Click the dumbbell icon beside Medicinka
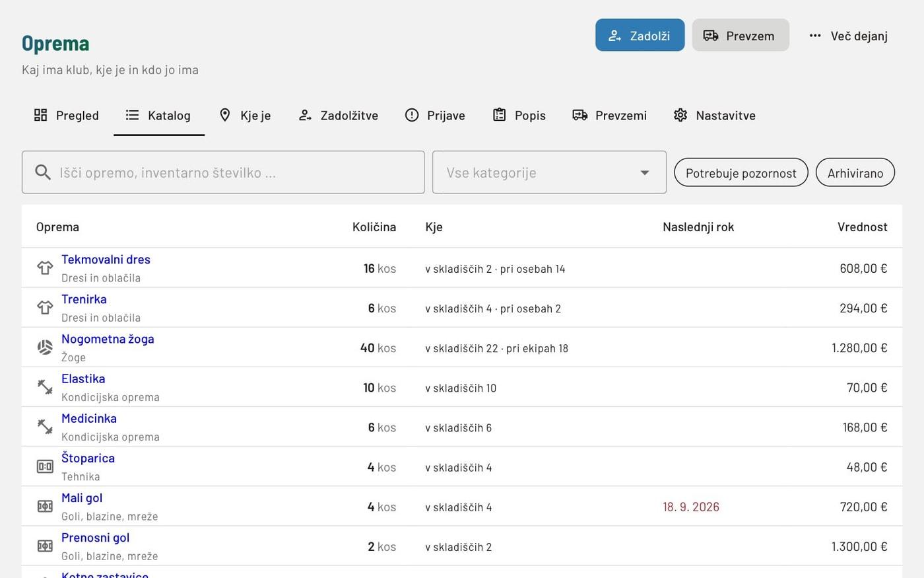The height and width of the screenshot is (578, 924). [45, 427]
